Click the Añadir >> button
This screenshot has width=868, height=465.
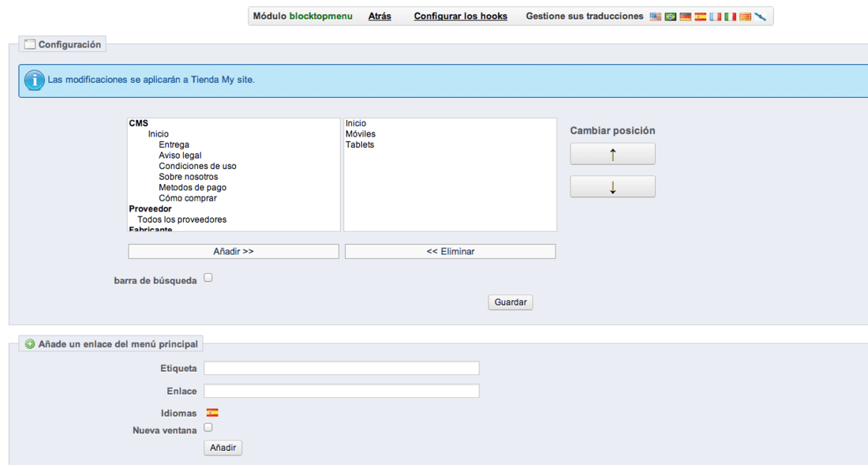pos(234,251)
